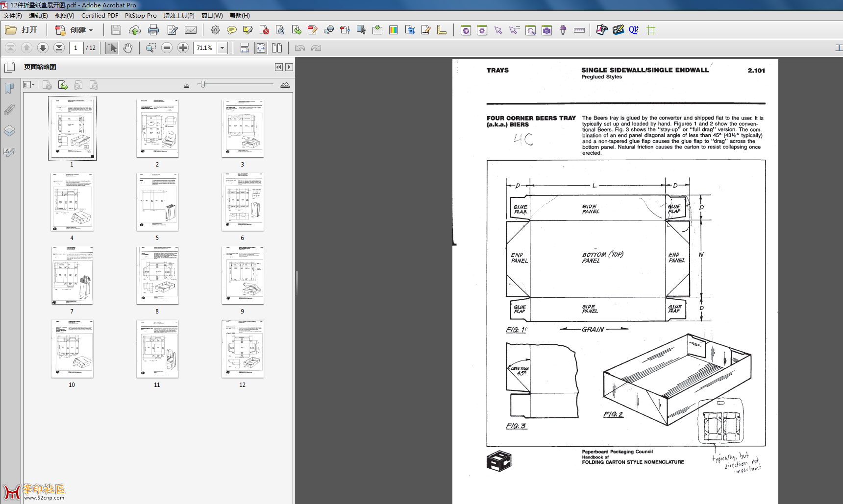
Task: Click the 71.1% zoom value field
Action: coord(205,48)
